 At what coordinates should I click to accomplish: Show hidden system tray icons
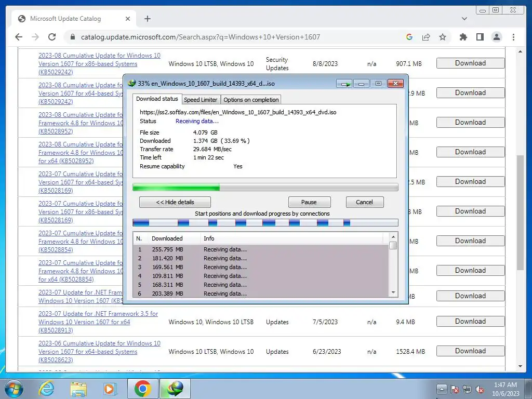441,389
